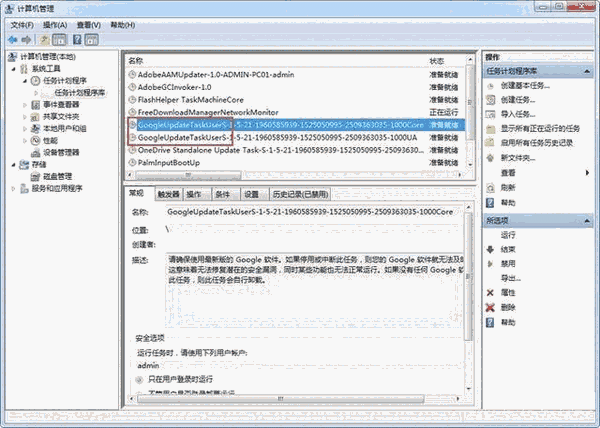Open the 帮助(H) menu

pos(123,25)
